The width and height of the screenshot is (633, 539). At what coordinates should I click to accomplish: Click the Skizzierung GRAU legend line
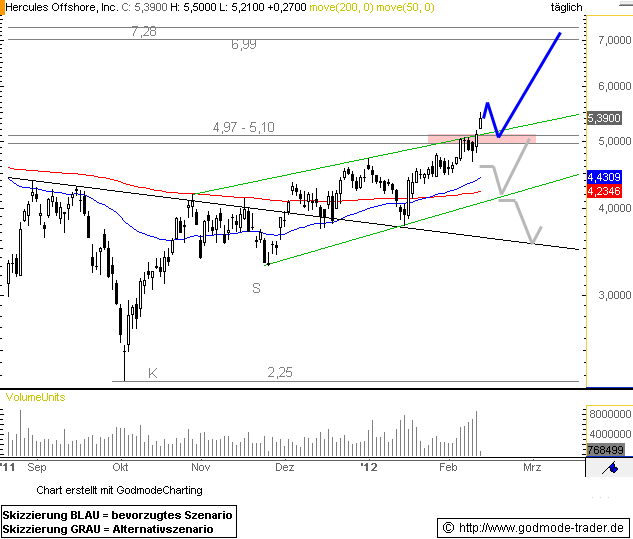coord(108,529)
